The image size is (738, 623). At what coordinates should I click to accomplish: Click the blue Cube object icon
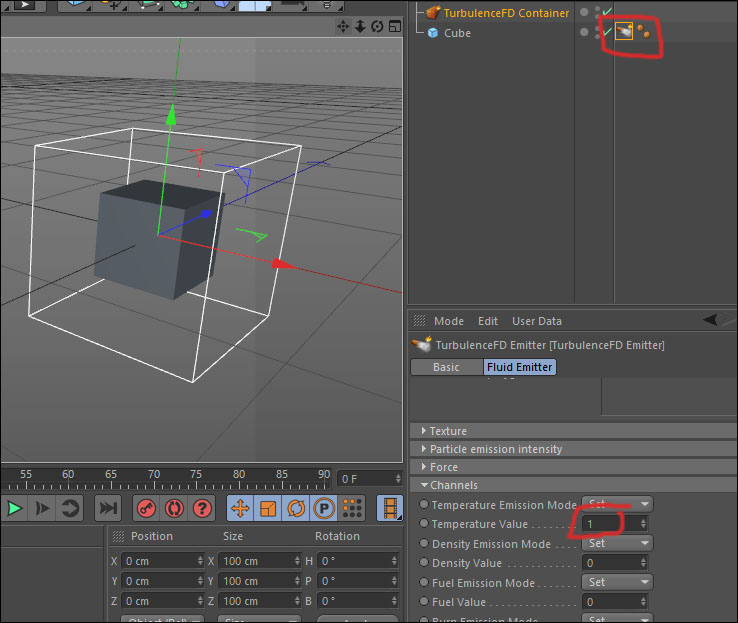433,33
